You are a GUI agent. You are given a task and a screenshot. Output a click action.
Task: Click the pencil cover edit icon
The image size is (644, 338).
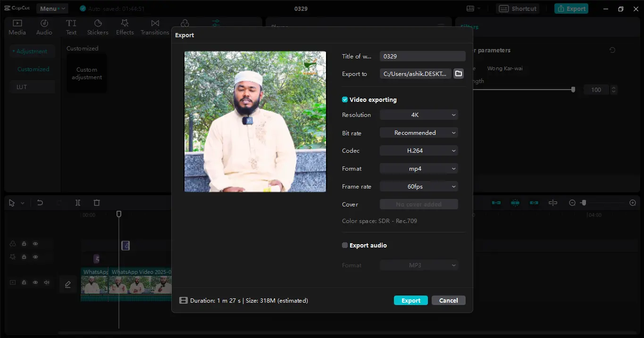[x=68, y=284]
